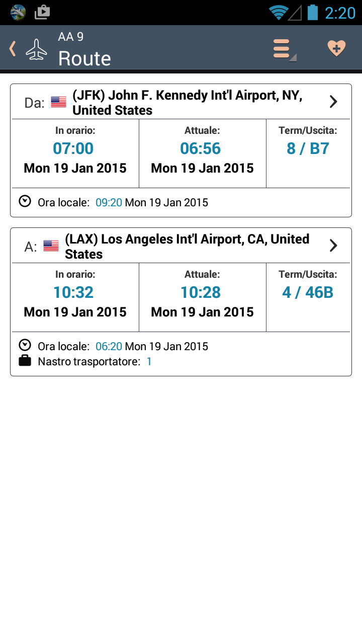Tap the AA 9 Route title
362x644 pixels.
[x=84, y=49]
